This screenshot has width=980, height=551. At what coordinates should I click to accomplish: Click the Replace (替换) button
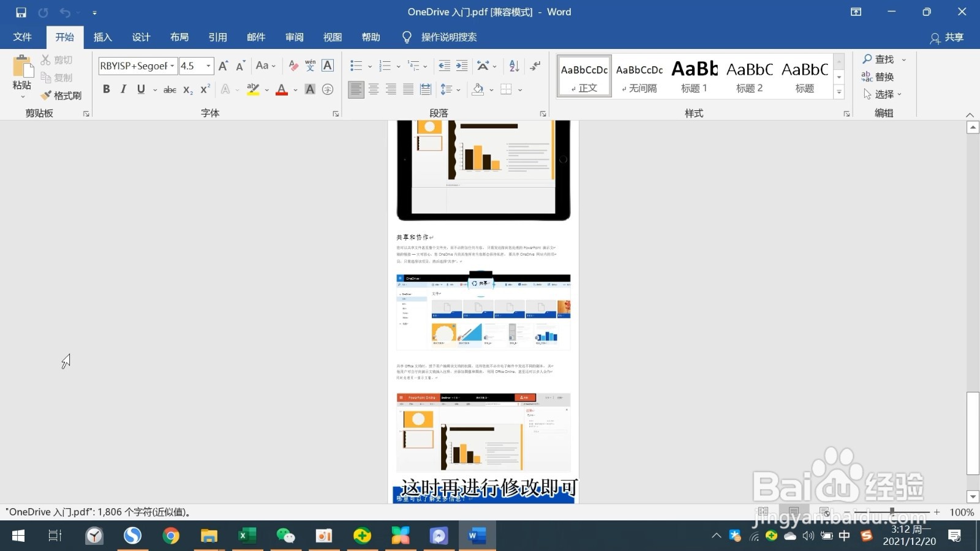pos(878,77)
